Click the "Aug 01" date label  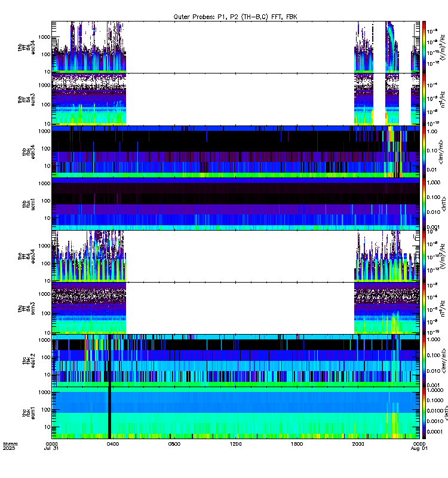[419, 449]
